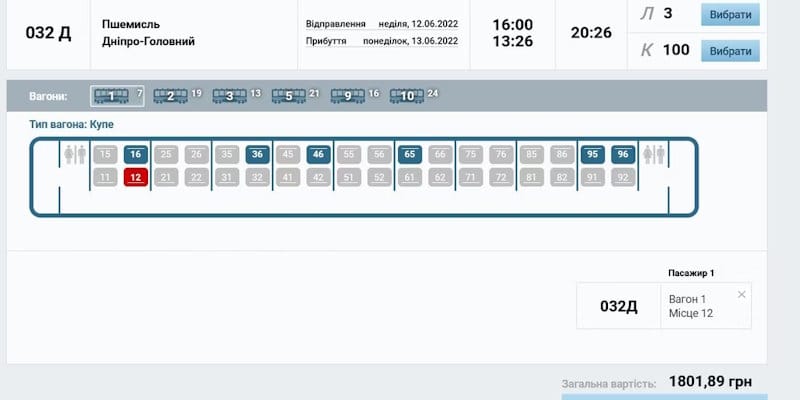Deselect the red seat 12
This screenshot has width=800, height=400.
[x=136, y=177]
